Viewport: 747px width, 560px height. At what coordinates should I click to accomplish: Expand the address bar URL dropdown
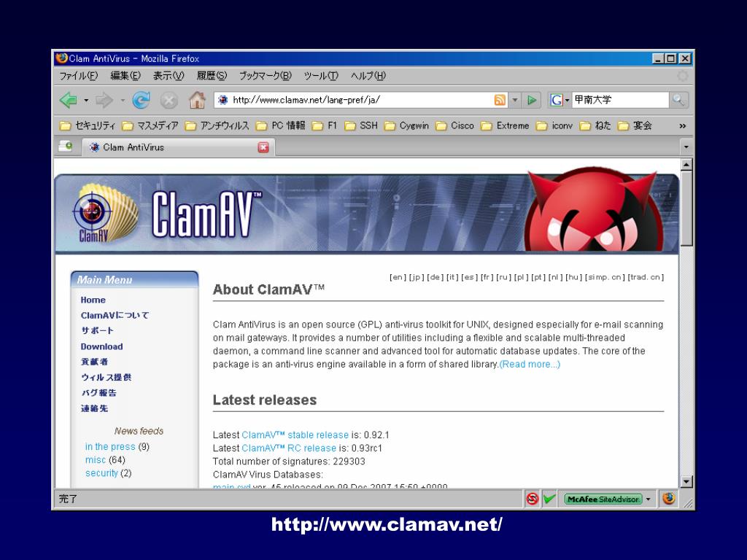point(514,100)
